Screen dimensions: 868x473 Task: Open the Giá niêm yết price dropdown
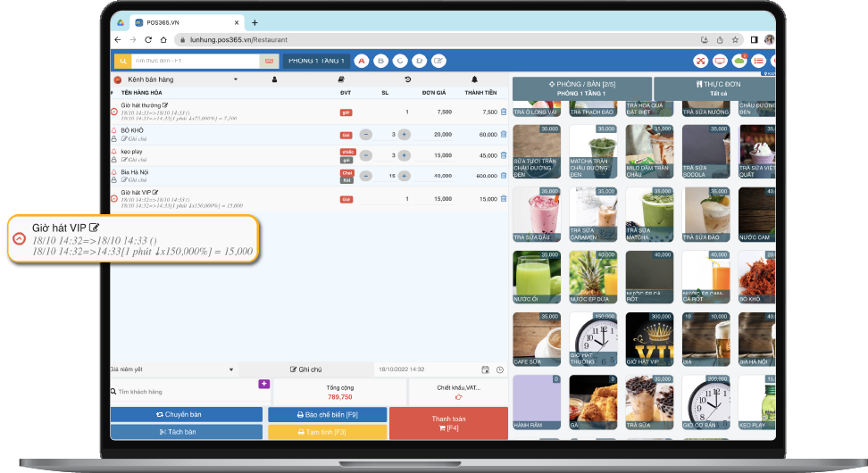point(172,369)
